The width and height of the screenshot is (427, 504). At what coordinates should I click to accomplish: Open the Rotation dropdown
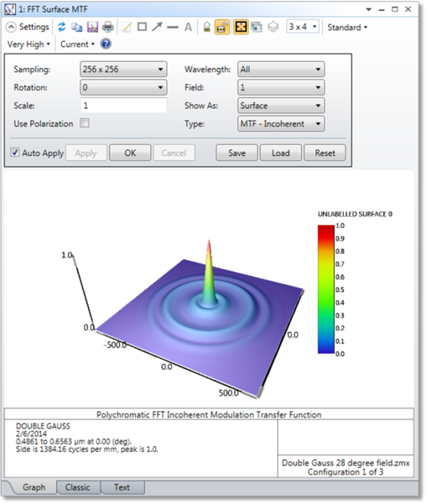(123, 87)
